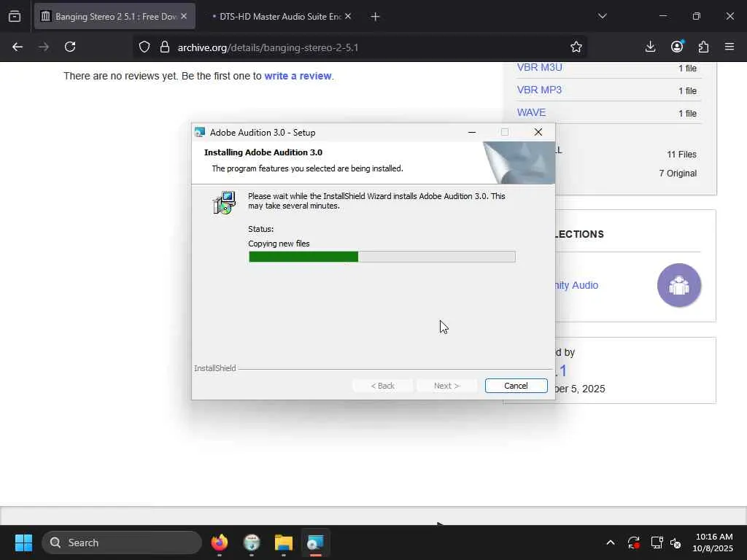Click the disabled Back button in setup

click(x=382, y=386)
